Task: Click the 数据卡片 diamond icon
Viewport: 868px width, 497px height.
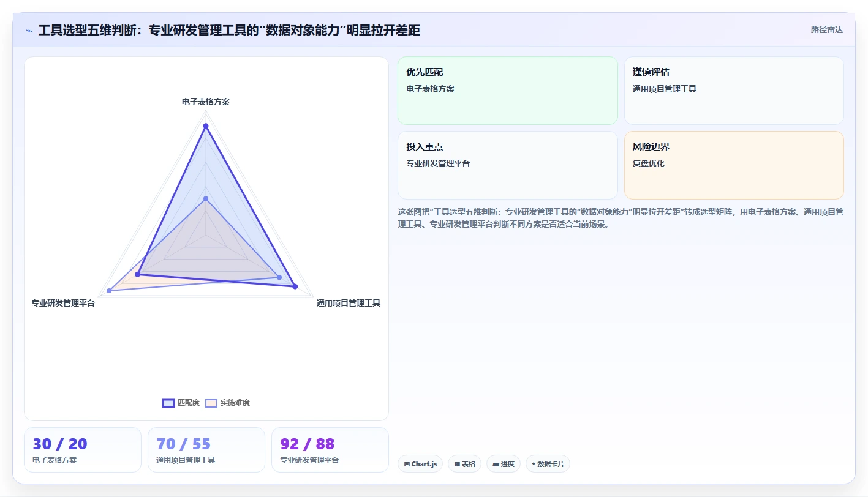Action: 534,464
